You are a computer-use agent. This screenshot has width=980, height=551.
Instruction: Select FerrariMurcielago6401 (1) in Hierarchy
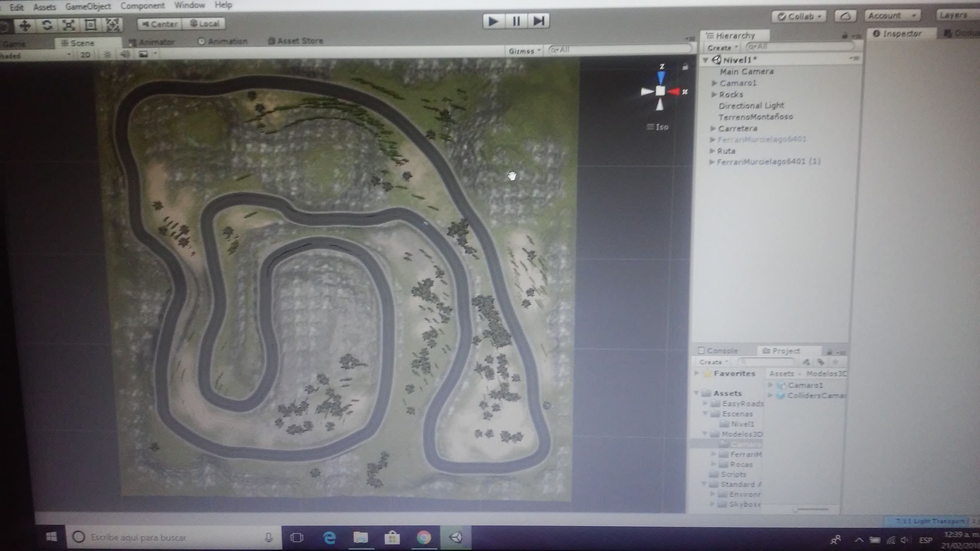click(769, 162)
